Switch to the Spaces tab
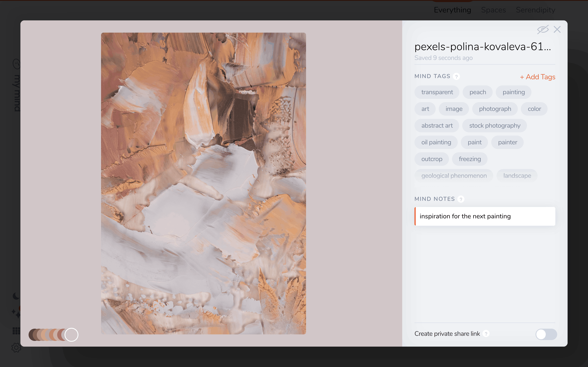 [493, 10]
